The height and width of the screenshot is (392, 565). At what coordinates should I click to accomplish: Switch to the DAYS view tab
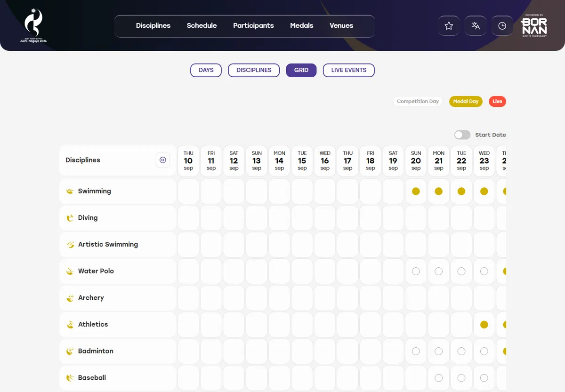(x=206, y=70)
